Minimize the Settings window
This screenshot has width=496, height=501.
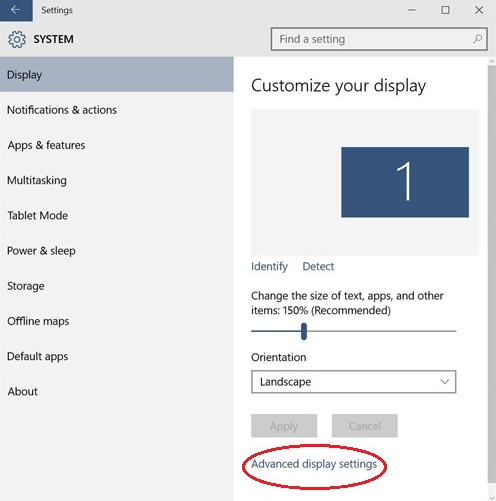tap(412, 10)
